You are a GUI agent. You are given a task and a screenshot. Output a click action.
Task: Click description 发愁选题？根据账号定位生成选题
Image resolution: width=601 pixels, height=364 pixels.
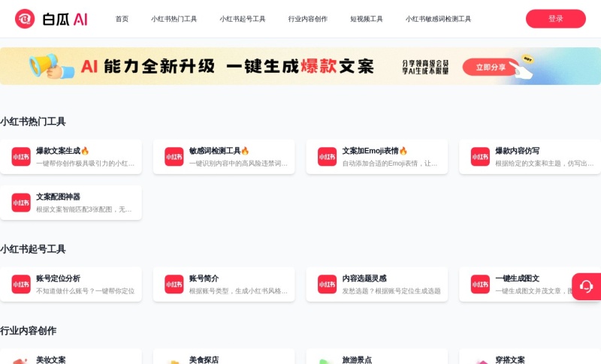(x=391, y=291)
